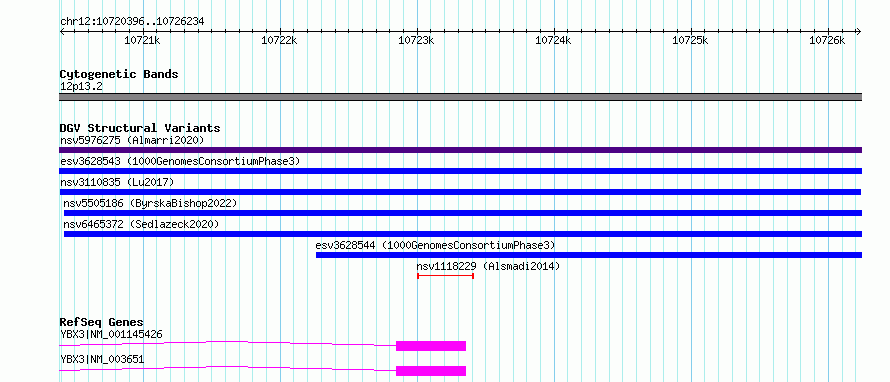Click the red nsv1118229 (Alsmadi2014) variant marker
The width and height of the screenshot is (890, 382).
[x=446, y=276]
